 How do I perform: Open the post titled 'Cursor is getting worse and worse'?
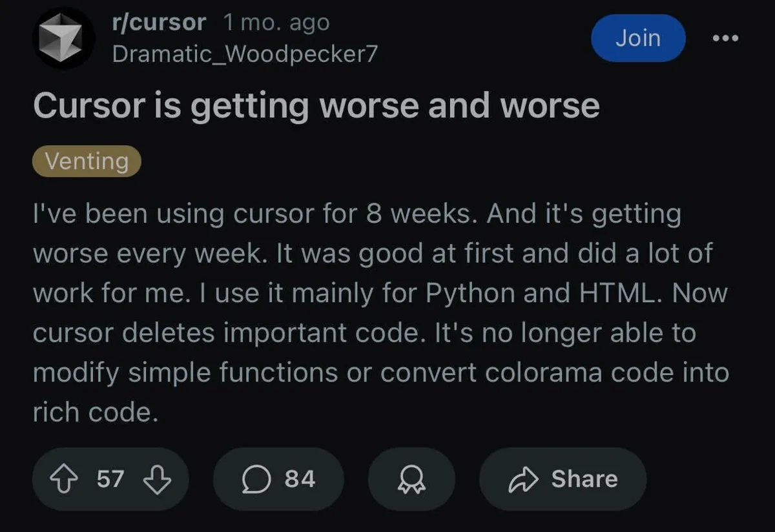(x=316, y=105)
